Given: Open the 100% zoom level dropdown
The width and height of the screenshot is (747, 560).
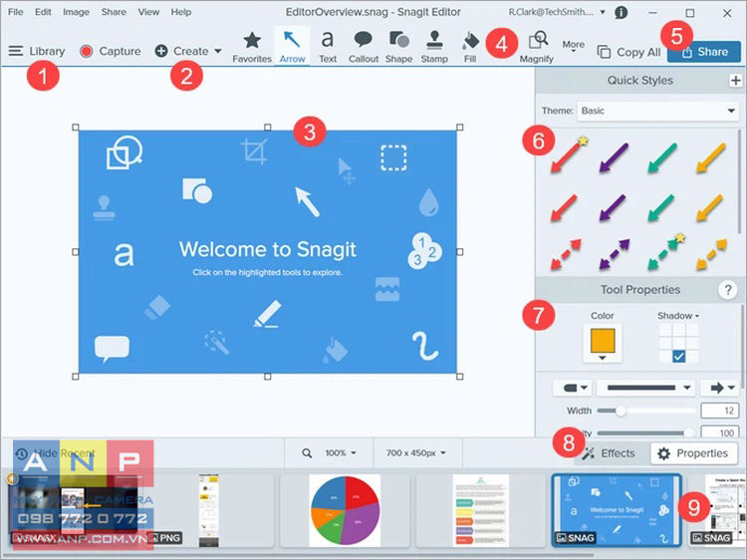Looking at the screenshot, I should click(x=341, y=452).
